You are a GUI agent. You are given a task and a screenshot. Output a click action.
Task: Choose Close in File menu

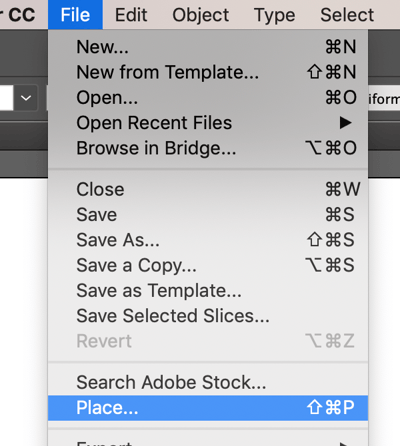(208, 189)
